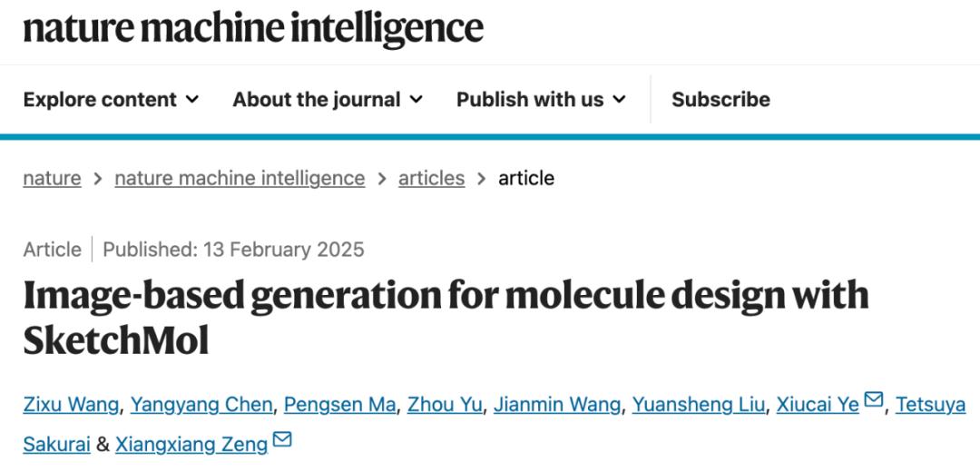980x472 pixels.
Task: Expand the Explore content dropdown
Action: (111, 100)
